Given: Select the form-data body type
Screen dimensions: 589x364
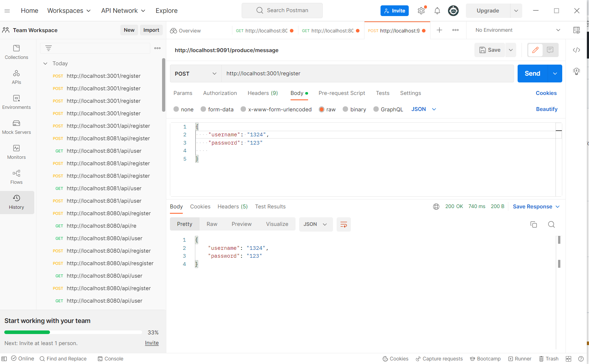Looking at the screenshot, I should click(217, 109).
